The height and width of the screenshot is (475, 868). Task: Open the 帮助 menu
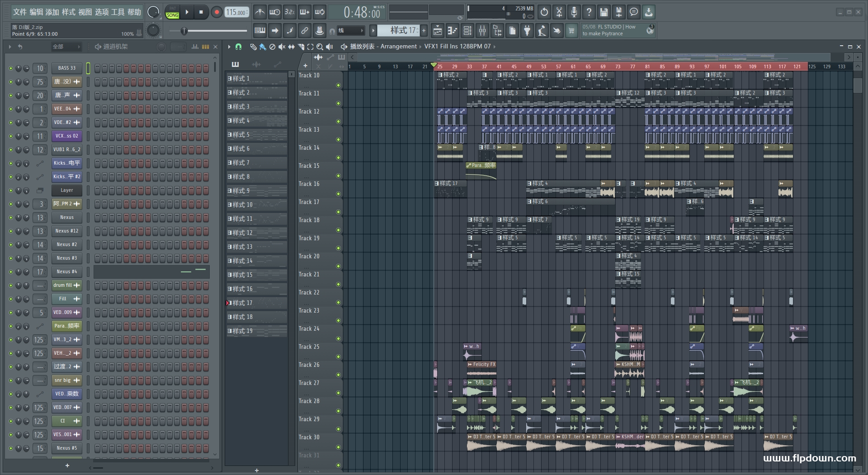pyautogui.click(x=134, y=12)
